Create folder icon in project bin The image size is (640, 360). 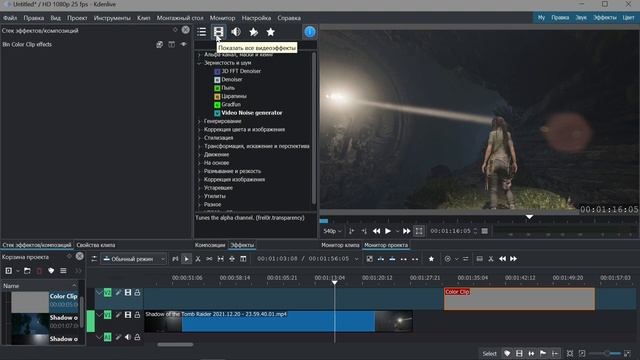coord(27,271)
